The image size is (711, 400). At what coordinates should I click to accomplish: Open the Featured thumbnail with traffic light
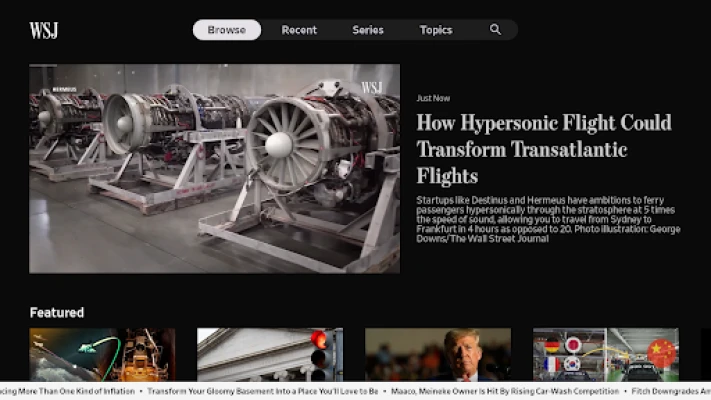click(270, 354)
